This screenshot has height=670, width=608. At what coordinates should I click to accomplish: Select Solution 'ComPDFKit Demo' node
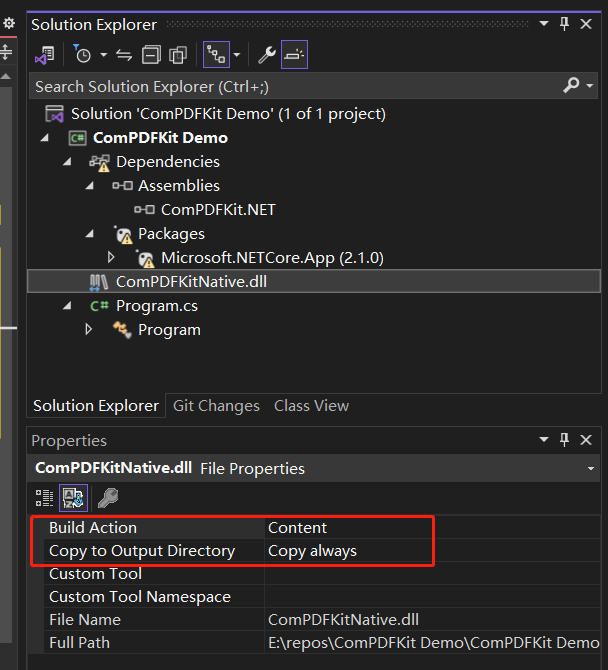point(228,114)
